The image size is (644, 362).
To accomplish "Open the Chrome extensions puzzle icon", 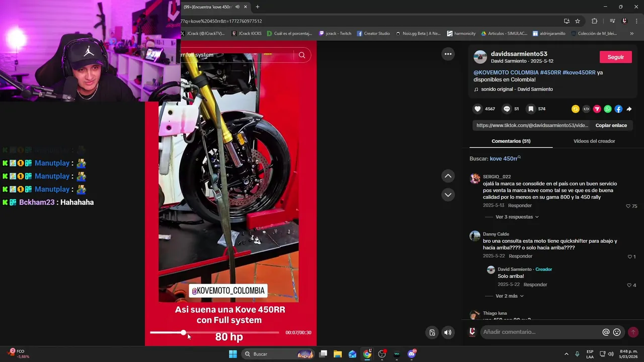I will [x=594, y=21].
